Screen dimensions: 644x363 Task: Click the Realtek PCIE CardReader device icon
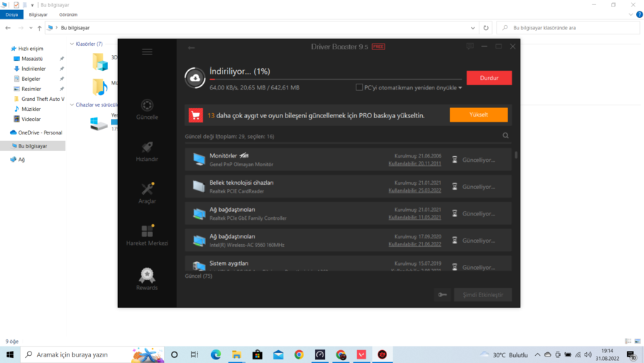[x=199, y=186]
